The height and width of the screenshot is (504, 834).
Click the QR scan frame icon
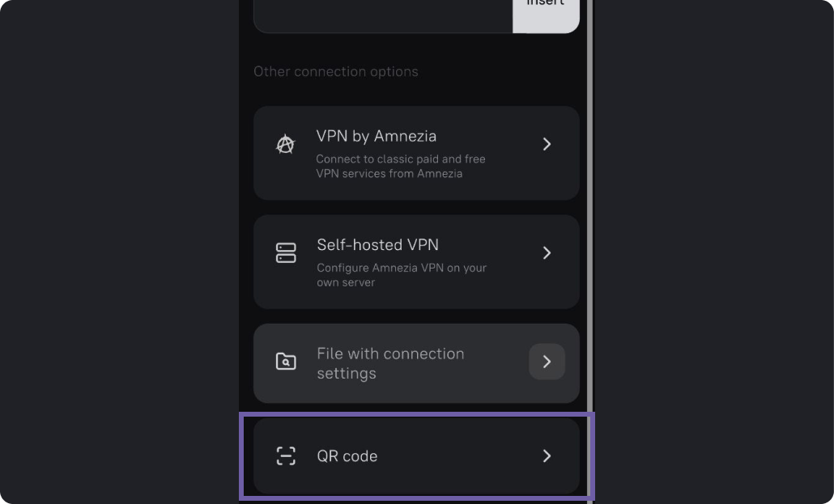tap(286, 456)
